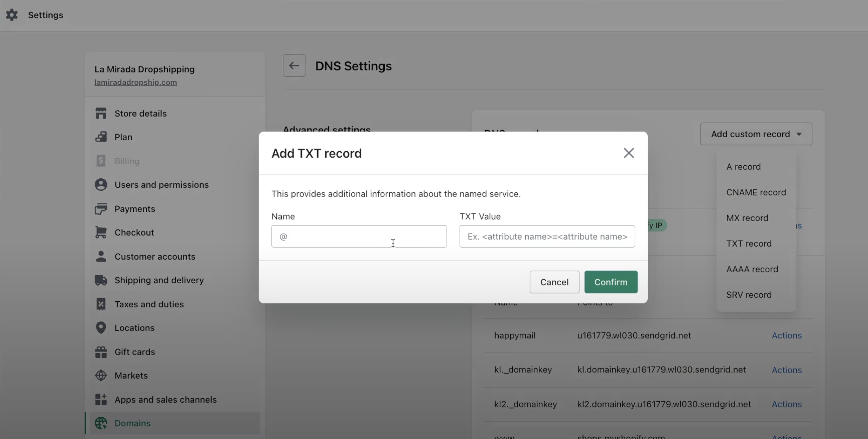This screenshot has height=439, width=868.
Task: Click the Locations pin icon
Action: coord(101,328)
